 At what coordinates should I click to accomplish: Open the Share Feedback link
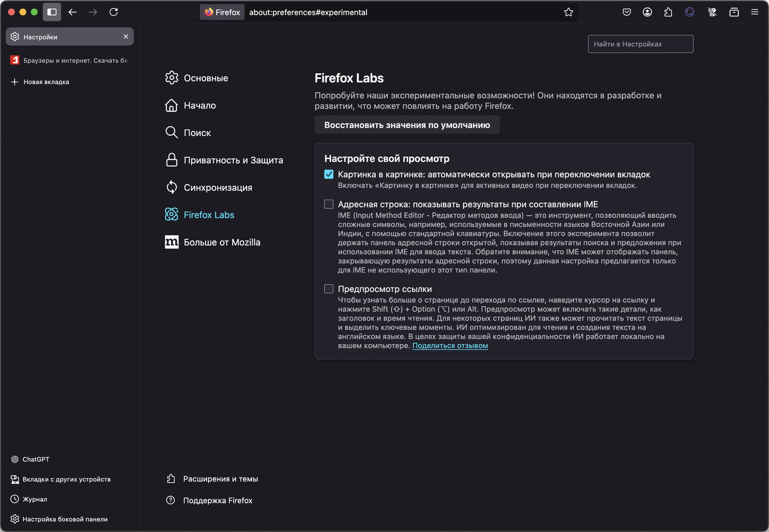tap(450, 346)
